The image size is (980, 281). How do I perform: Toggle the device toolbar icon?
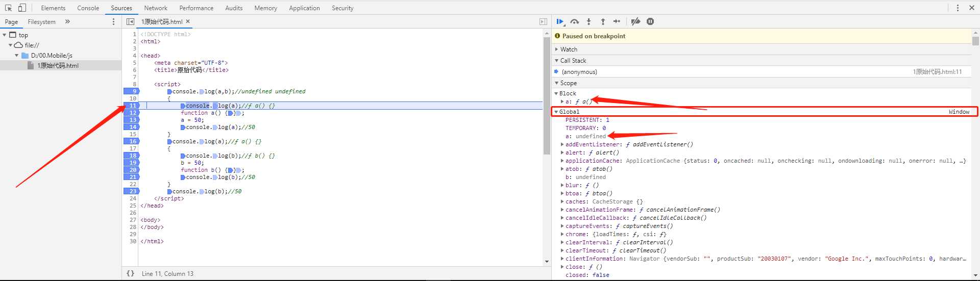pyautogui.click(x=22, y=8)
